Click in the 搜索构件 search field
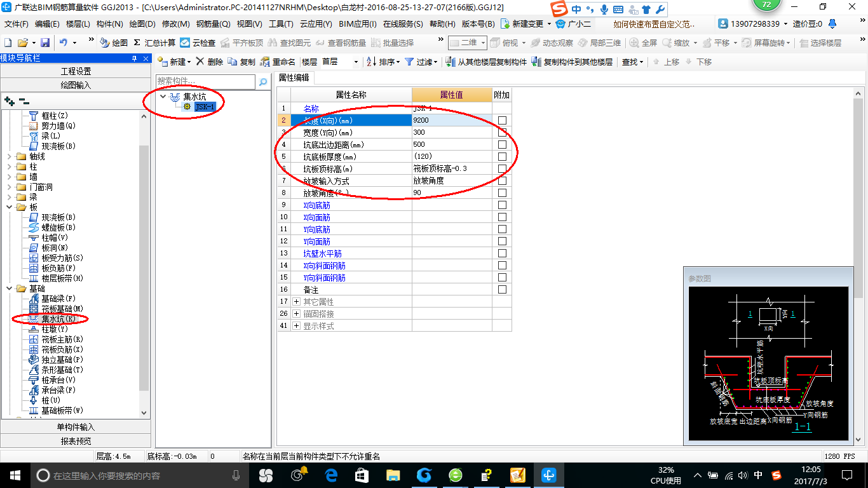Viewport: 868px width, 488px height. tap(206, 82)
